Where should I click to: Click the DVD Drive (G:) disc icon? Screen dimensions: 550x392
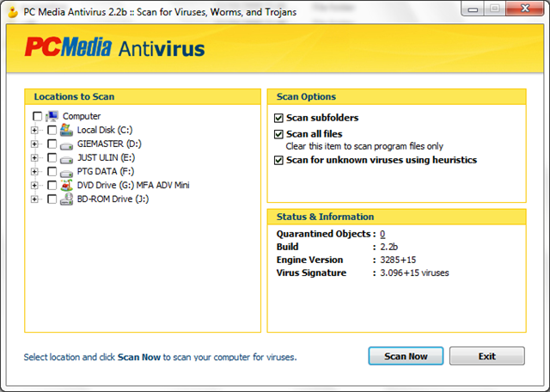coord(66,185)
